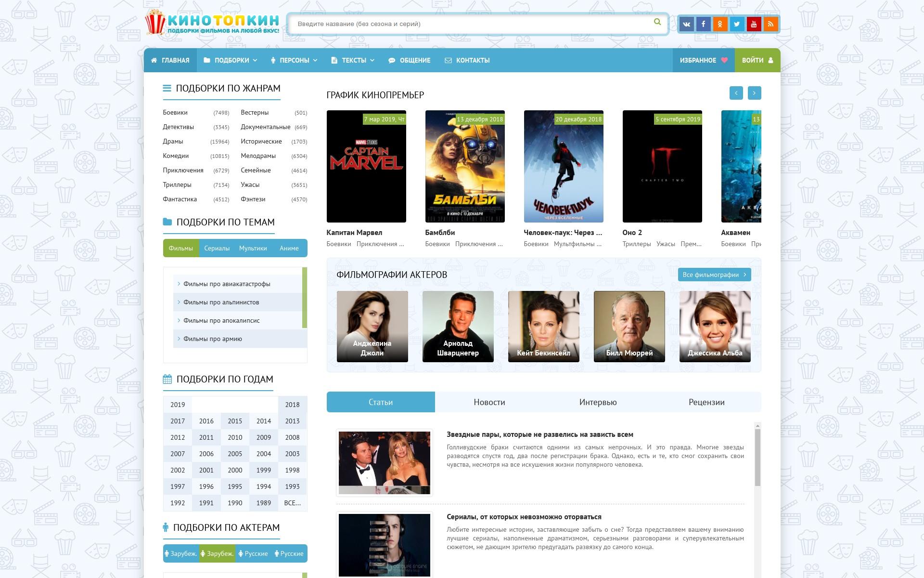
Task: Open Арнольд Шварценегер filmography card
Action: coord(458,327)
